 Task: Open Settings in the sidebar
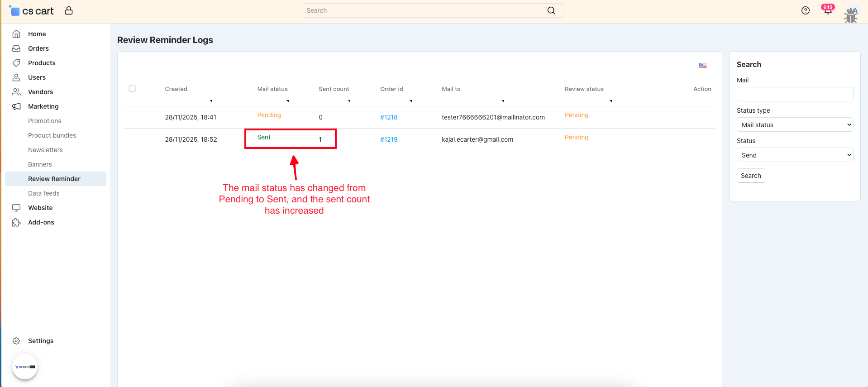(40, 341)
